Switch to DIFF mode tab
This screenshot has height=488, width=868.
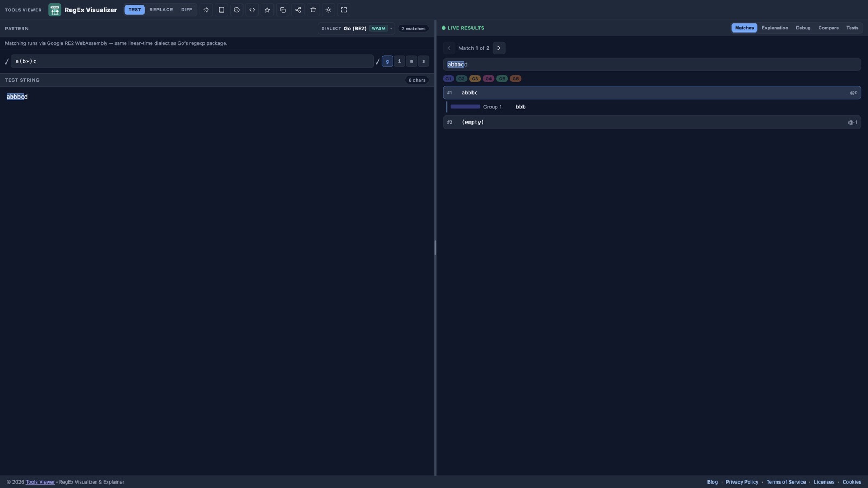[x=187, y=10]
